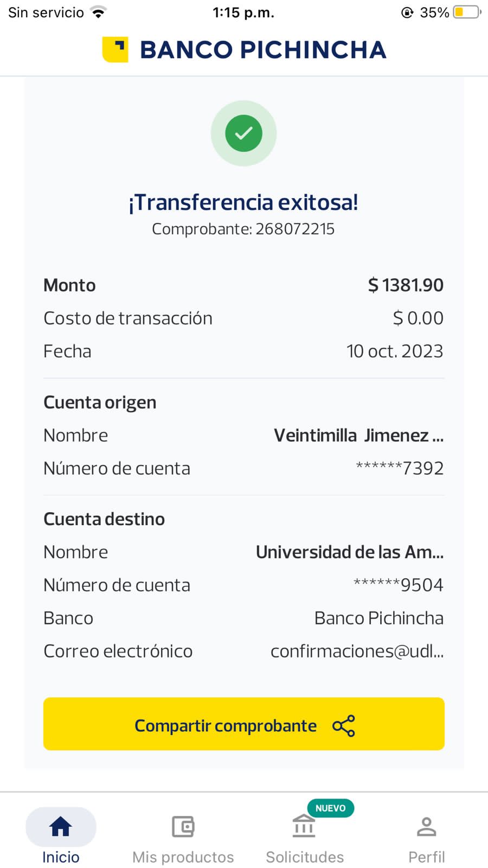Tap the Comprobante number 268072215
The height and width of the screenshot is (868, 488).
[x=295, y=229]
